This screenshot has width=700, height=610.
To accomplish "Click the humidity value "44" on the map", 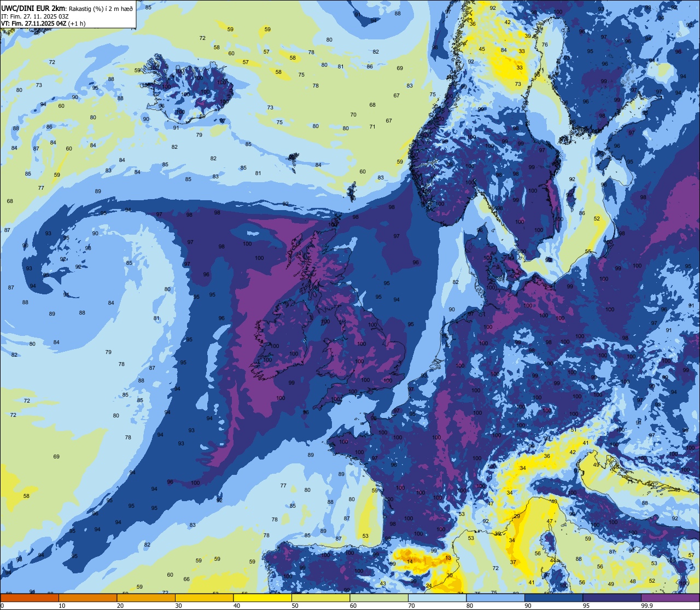I will tap(553, 561).
